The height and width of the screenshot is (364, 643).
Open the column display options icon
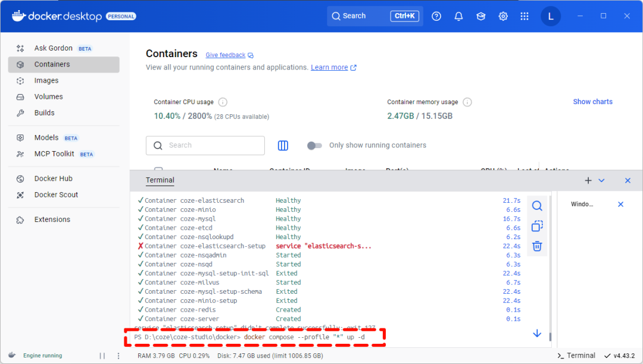283,146
